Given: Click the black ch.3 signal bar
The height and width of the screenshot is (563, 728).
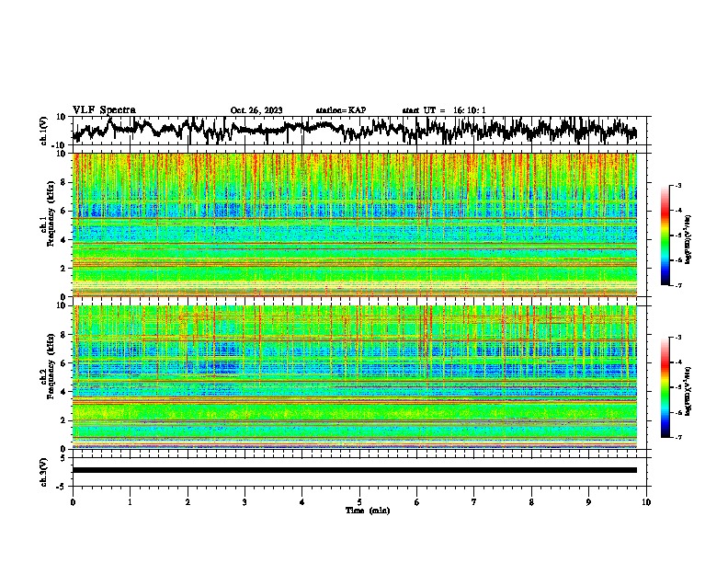Looking at the screenshot, I should pyautogui.click(x=355, y=470).
